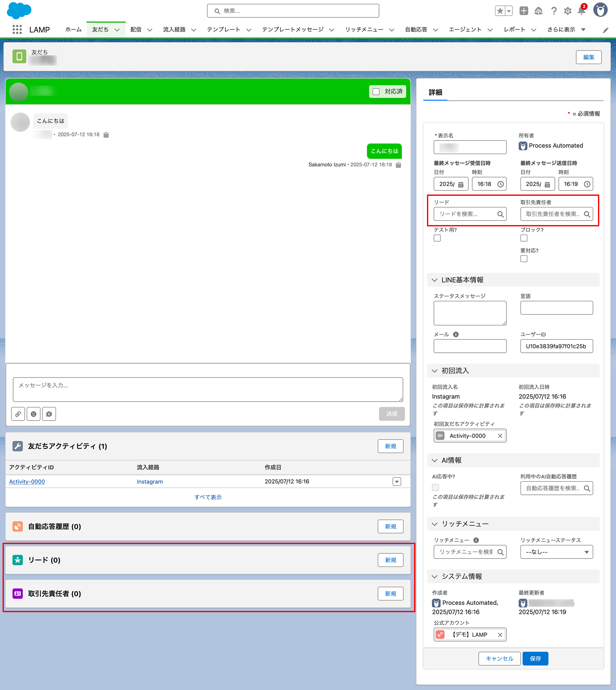
Task: Enable the テスト用? checkbox
Action: point(437,238)
